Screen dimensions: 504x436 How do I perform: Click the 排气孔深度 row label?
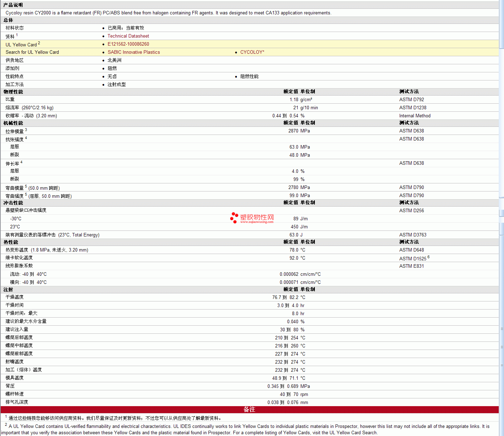tap(16, 402)
